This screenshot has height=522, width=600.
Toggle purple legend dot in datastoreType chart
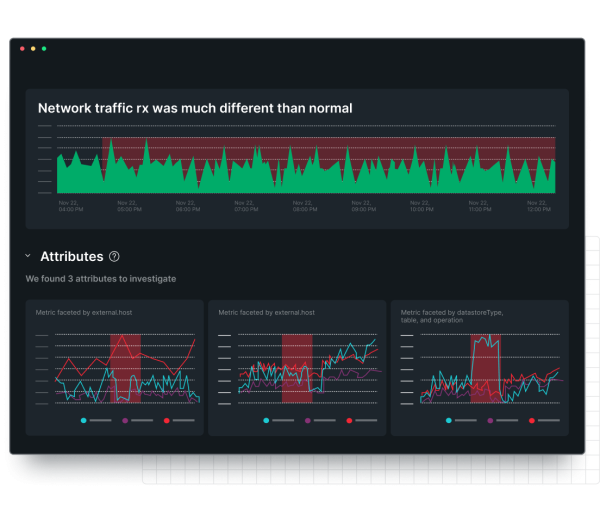491,421
